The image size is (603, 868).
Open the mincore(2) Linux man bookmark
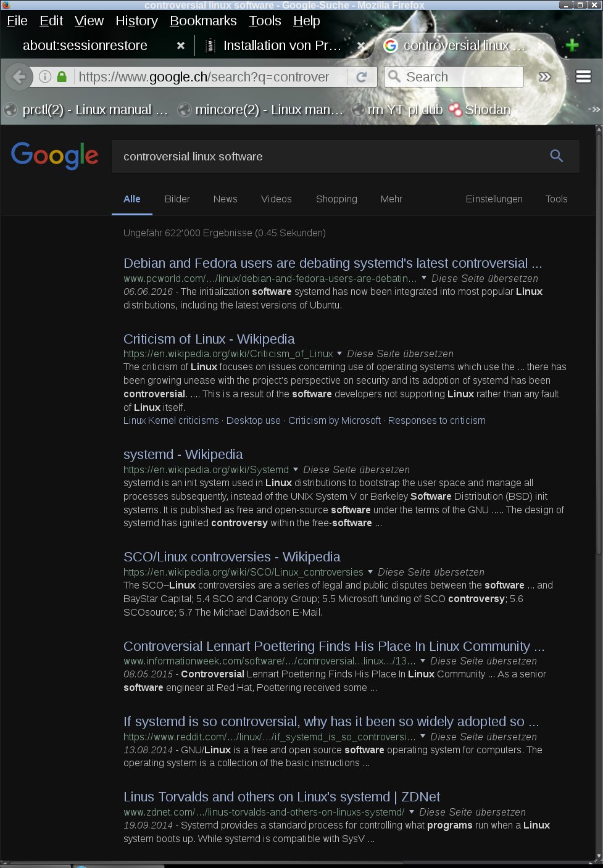tap(260, 110)
